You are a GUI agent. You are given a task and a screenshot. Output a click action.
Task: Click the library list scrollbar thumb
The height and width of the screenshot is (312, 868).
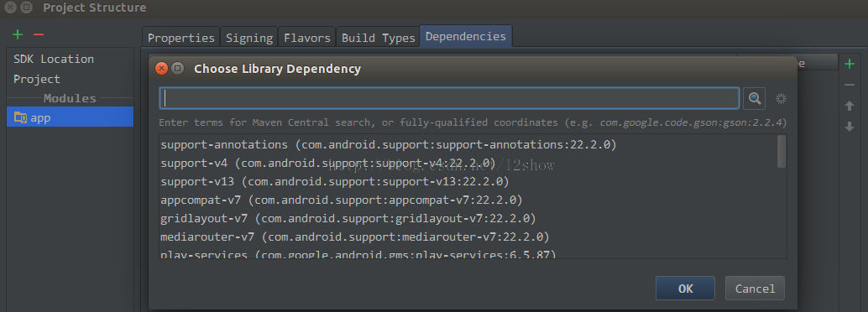coord(782,151)
